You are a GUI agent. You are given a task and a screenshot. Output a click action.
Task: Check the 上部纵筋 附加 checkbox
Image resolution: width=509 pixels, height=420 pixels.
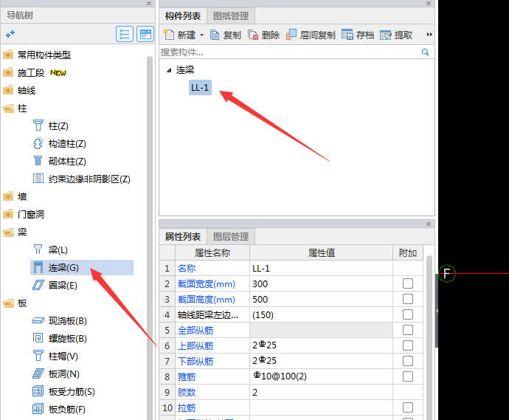[408, 345]
